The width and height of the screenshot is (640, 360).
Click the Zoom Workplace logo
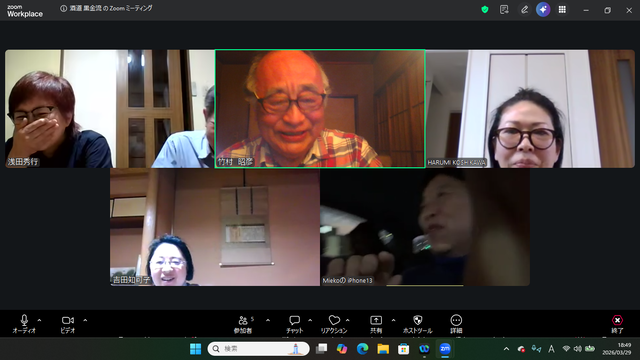(x=24, y=11)
